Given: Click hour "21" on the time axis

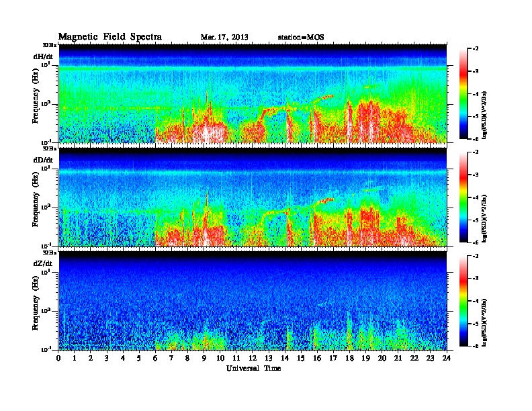Looking at the screenshot, I should pos(398,359).
